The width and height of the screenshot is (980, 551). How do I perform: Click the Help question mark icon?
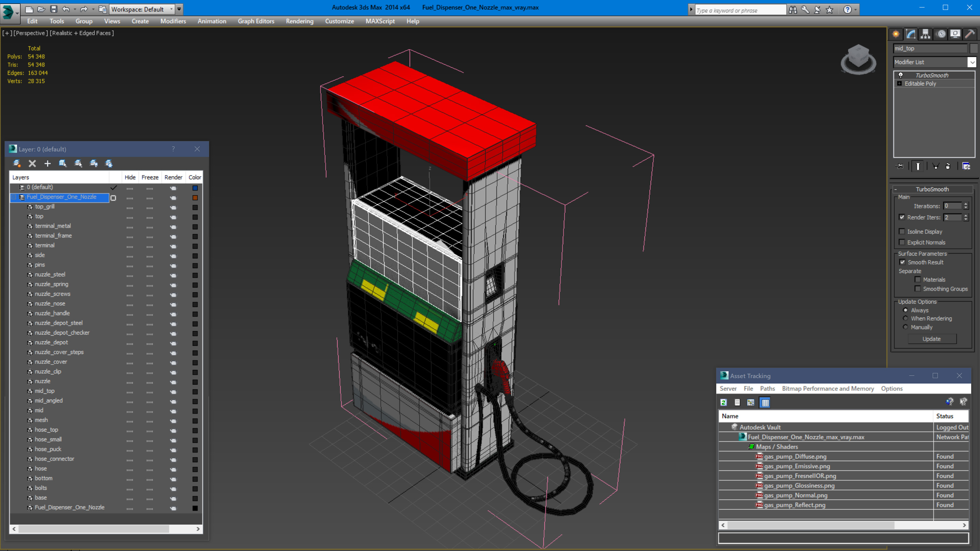[848, 10]
